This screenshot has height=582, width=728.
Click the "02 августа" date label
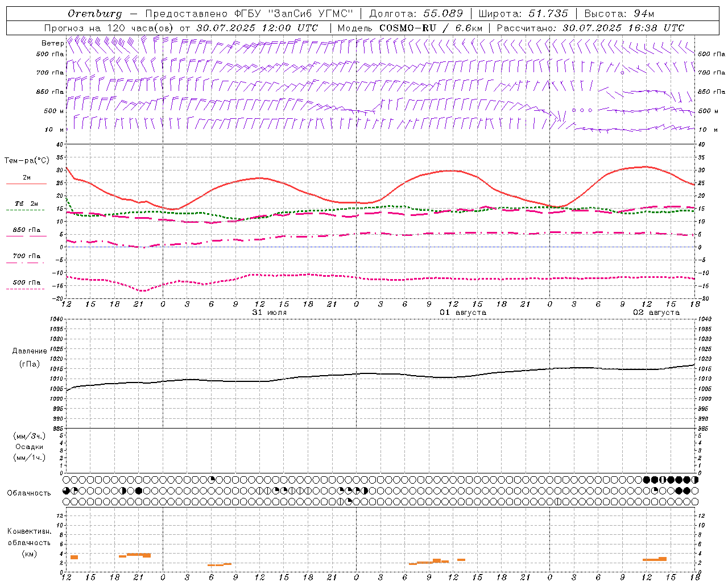click(656, 313)
